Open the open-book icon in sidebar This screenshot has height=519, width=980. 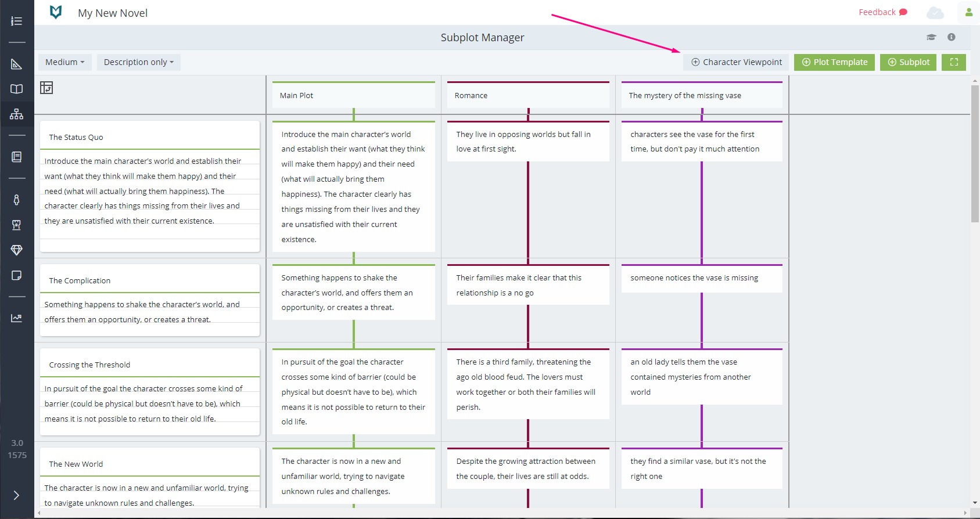(17, 89)
